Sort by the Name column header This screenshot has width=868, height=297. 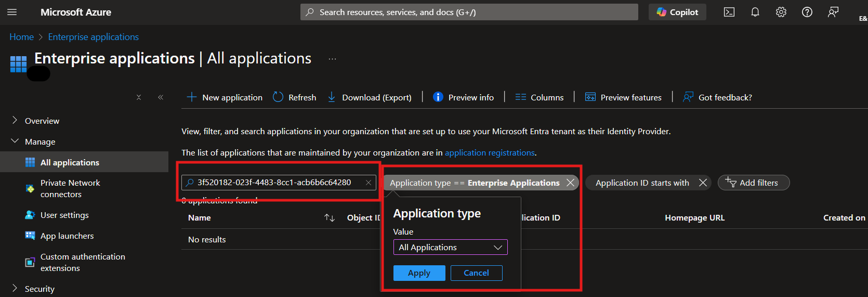coord(200,217)
